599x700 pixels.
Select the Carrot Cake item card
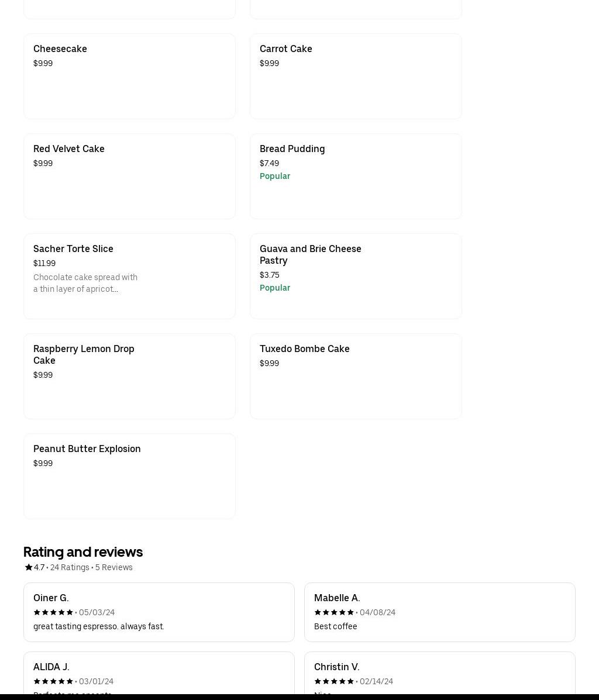pos(356,76)
